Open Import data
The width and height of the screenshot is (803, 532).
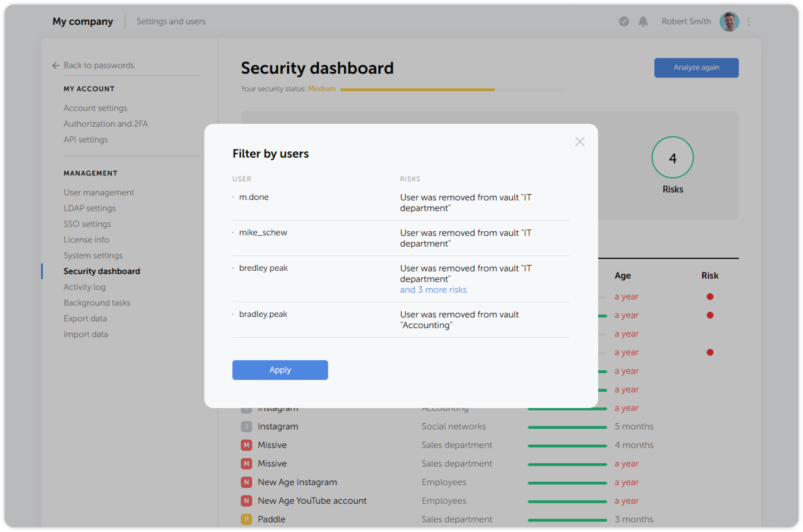[85, 335]
